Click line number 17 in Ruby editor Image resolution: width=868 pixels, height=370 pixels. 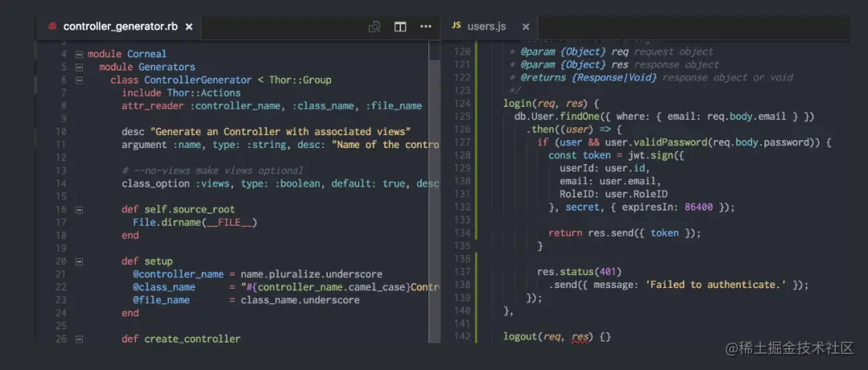(x=61, y=223)
